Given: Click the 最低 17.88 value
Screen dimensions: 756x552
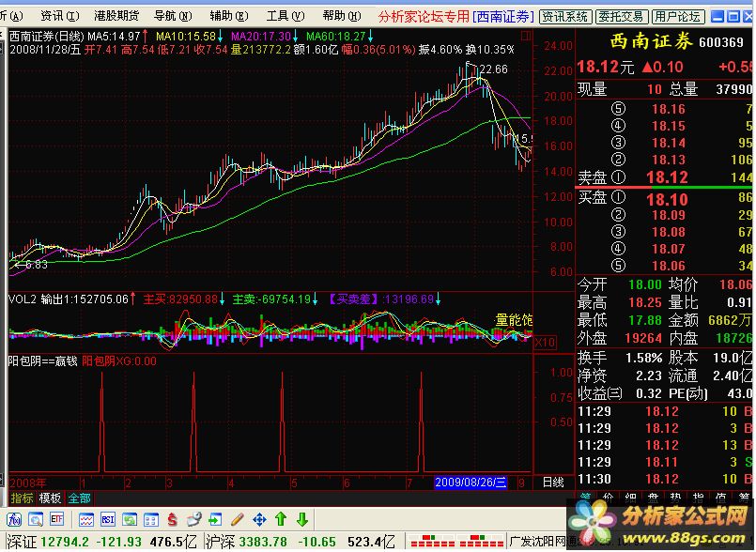Looking at the screenshot, I should [x=645, y=320].
